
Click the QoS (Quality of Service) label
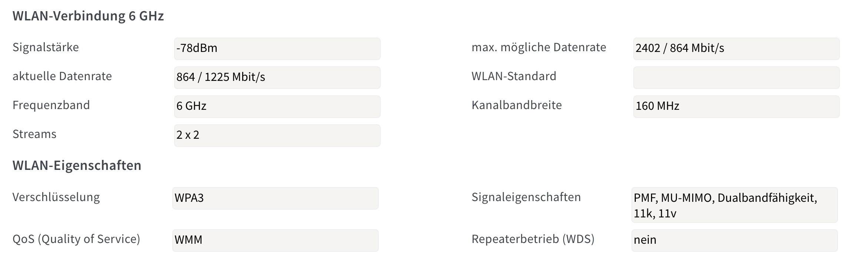[76, 239]
